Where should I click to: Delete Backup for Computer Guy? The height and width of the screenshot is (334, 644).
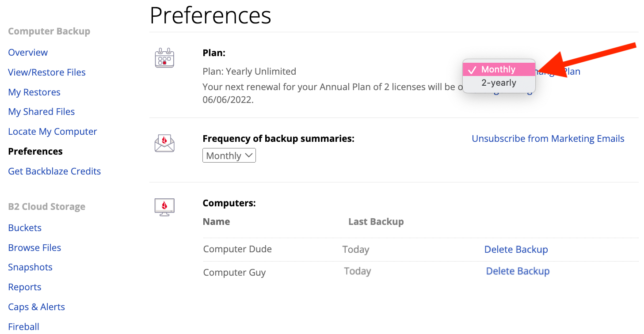pyautogui.click(x=518, y=271)
